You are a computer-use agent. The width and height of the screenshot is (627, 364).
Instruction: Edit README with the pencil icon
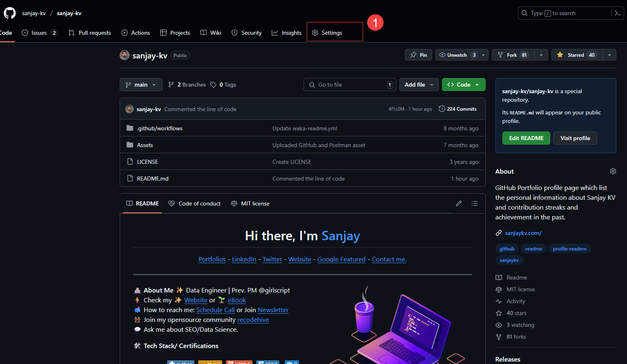click(x=459, y=203)
